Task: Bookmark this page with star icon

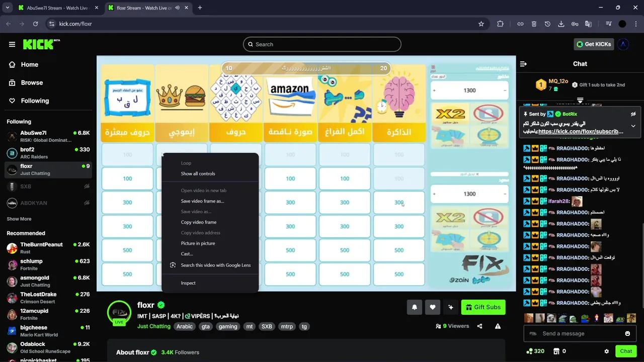Action: pyautogui.click(x=481, y=24)
